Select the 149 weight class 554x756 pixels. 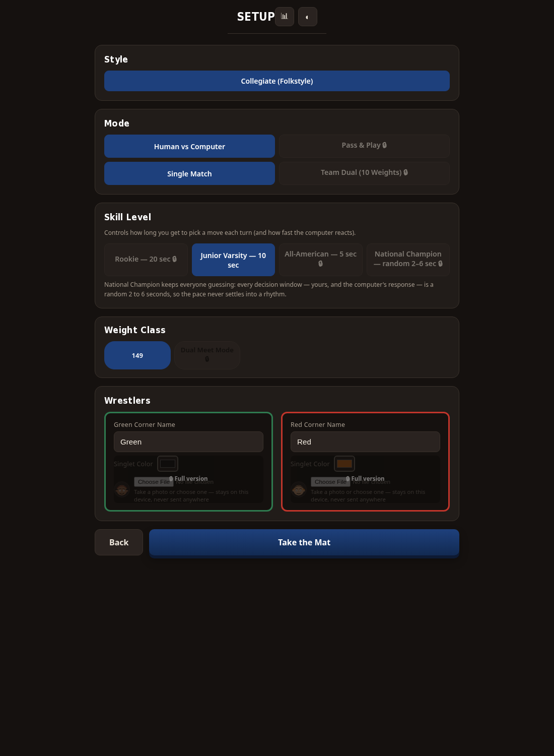(137, 355)
